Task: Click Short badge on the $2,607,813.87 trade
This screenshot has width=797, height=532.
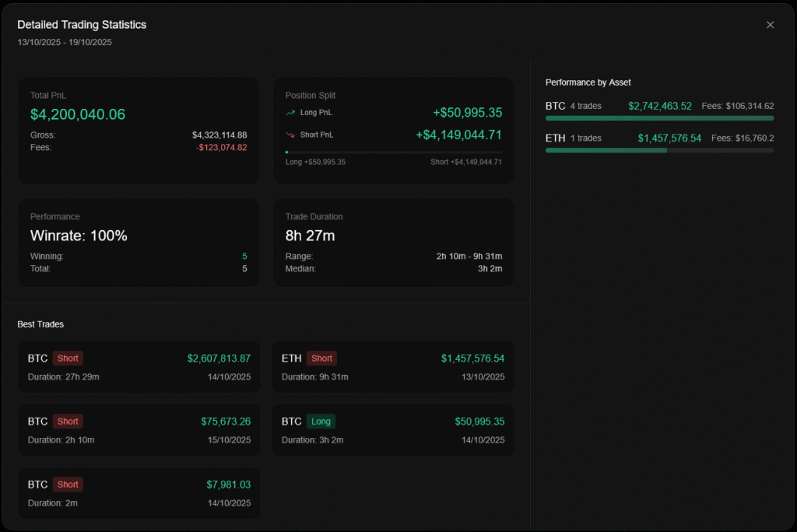Action: pyautogui.click(x=68, y=359)
